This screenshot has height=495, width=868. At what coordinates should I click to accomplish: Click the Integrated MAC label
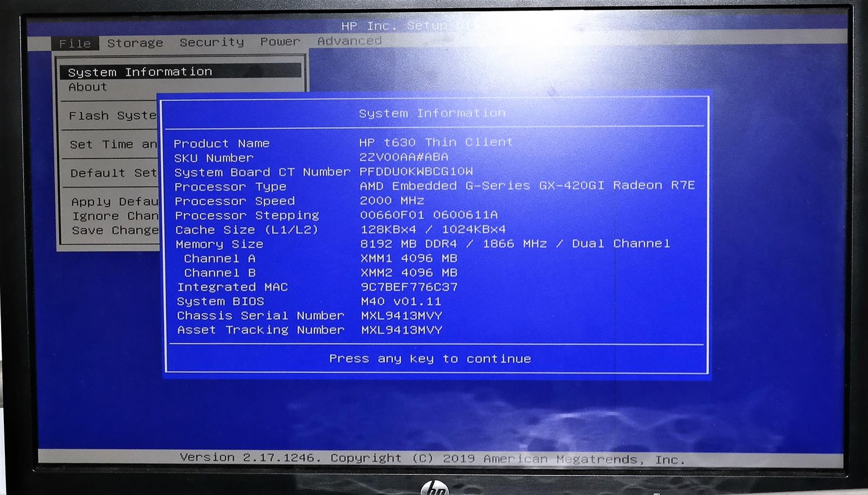(233, 287)
